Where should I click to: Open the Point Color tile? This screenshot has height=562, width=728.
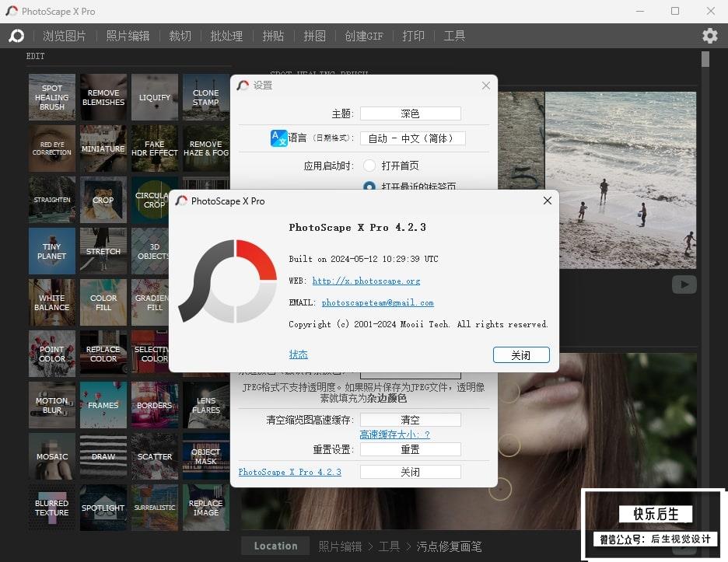(51, 354)
